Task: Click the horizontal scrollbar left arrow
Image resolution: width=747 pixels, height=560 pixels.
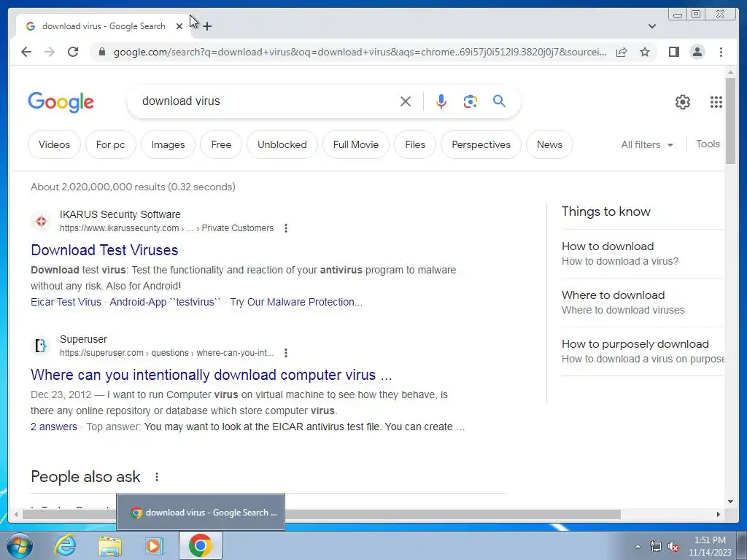Action: coord(16,514)
